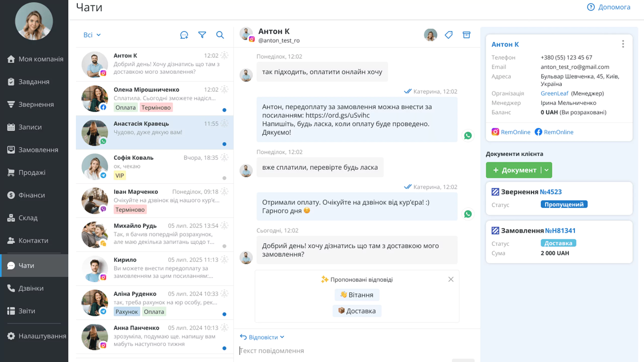
Task: Open the chat with Кирило
Action: click(155, 269)
